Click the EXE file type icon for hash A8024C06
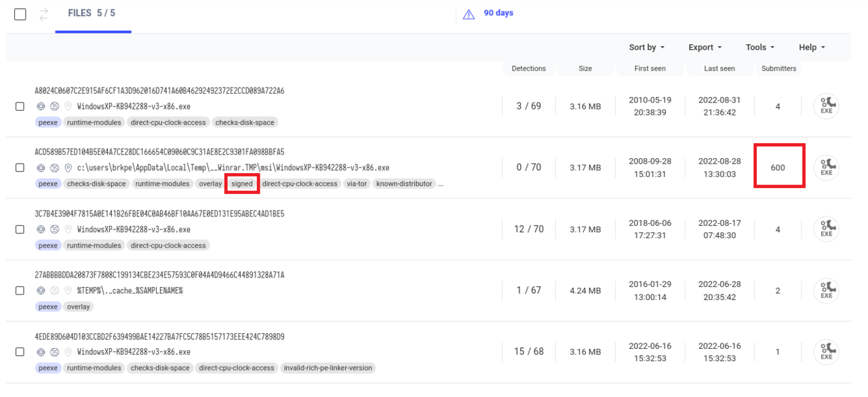Viewport: 868px width, 397px height. point(826,107)
